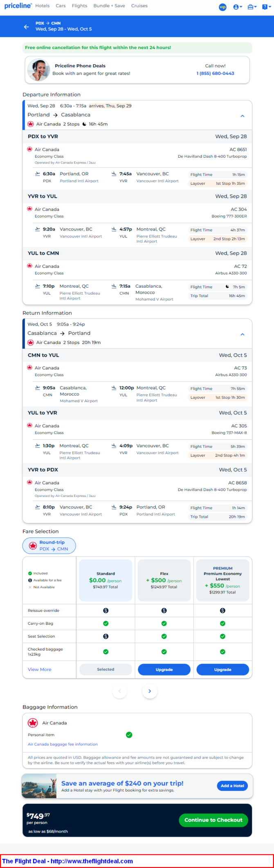Open the user account menu
The width and height of the screenshot is (274, 868).
click(238, 7)
